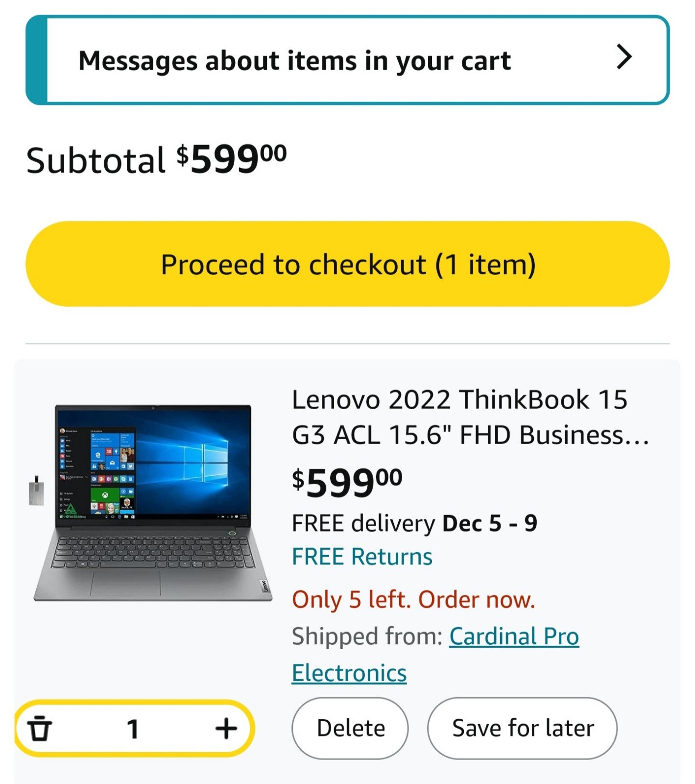Click the Delete button
Screen dimensions: 695x784
350,728
